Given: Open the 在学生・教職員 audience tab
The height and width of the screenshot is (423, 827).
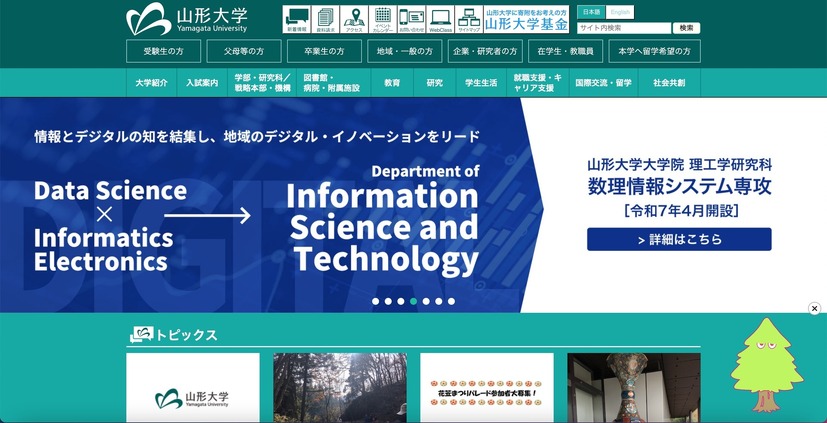Looking at the screenshot, I should click(x=564, y=51).
